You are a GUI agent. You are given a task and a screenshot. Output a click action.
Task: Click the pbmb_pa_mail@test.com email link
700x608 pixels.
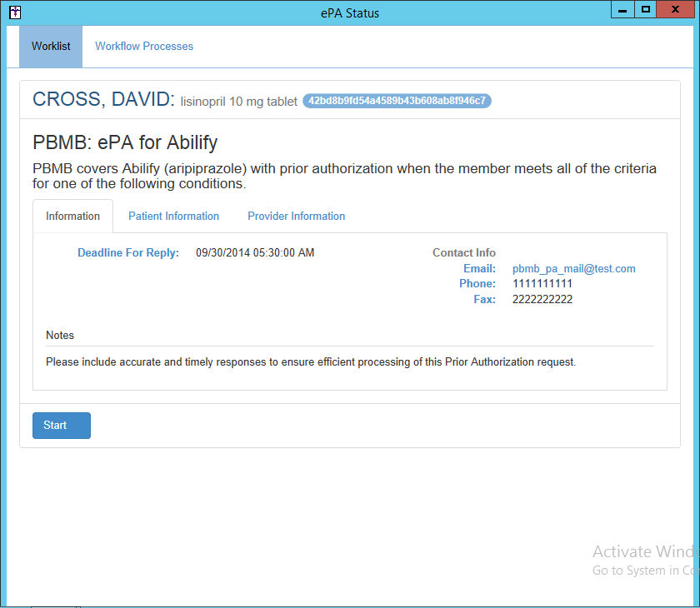point(573,269)
